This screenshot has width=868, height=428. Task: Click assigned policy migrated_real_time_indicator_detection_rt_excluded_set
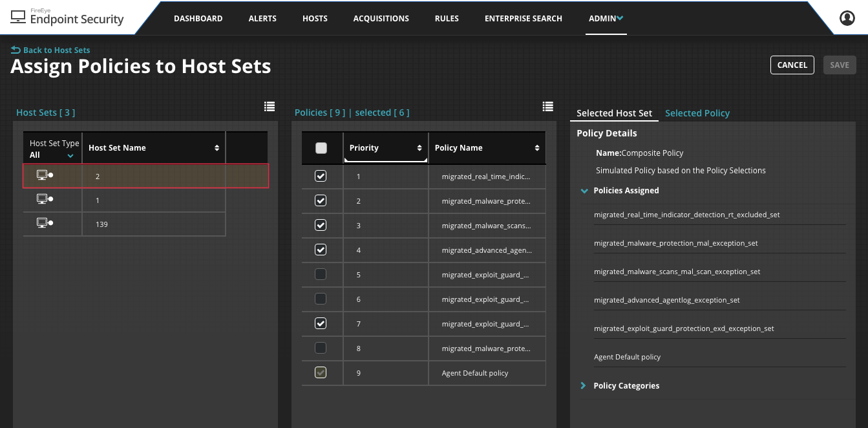pos(687,215)
